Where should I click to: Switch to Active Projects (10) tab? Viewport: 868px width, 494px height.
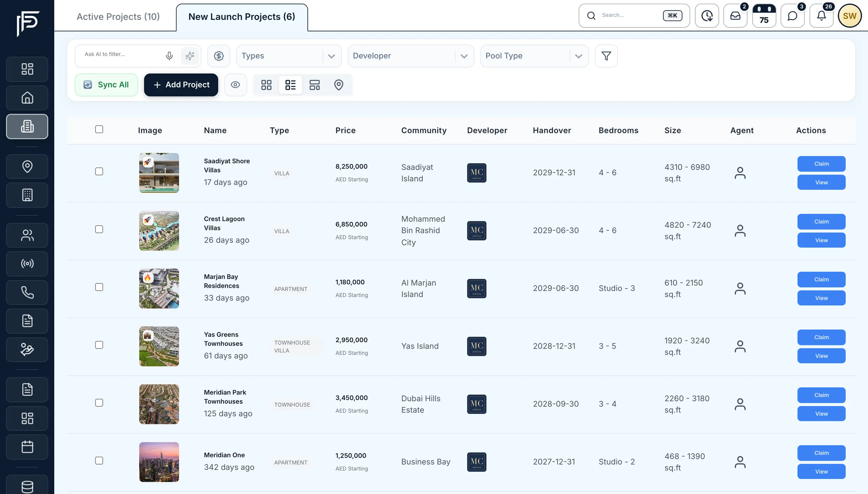coord(118,17)
